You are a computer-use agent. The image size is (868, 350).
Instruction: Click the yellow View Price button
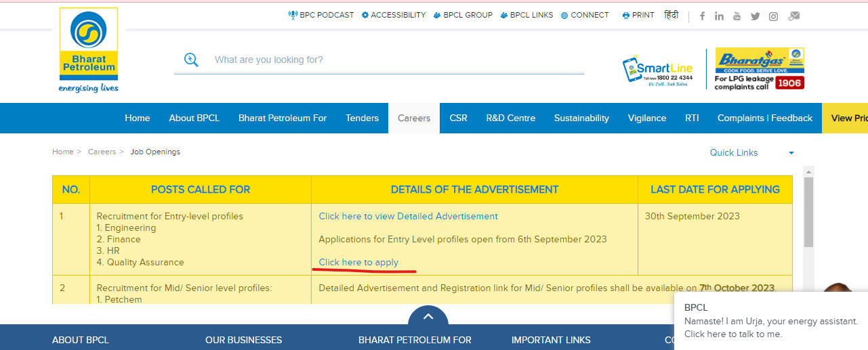coord(845,118)
